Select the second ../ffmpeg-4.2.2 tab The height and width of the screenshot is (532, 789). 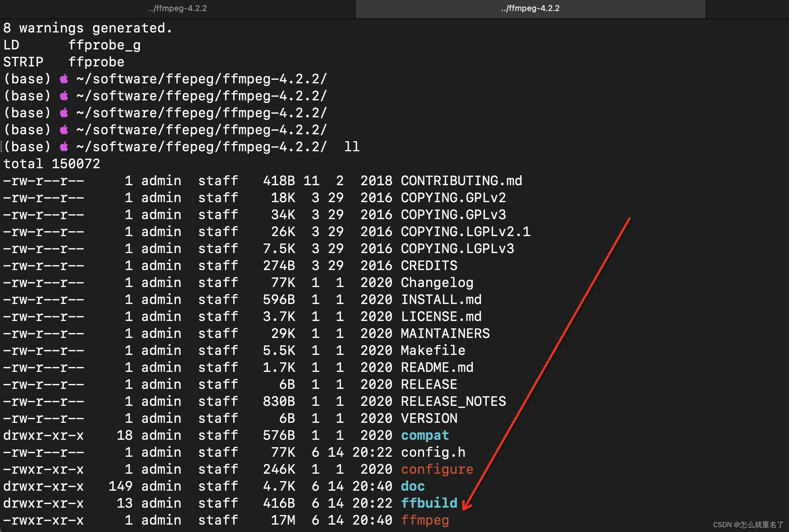[x=530, y=8]
